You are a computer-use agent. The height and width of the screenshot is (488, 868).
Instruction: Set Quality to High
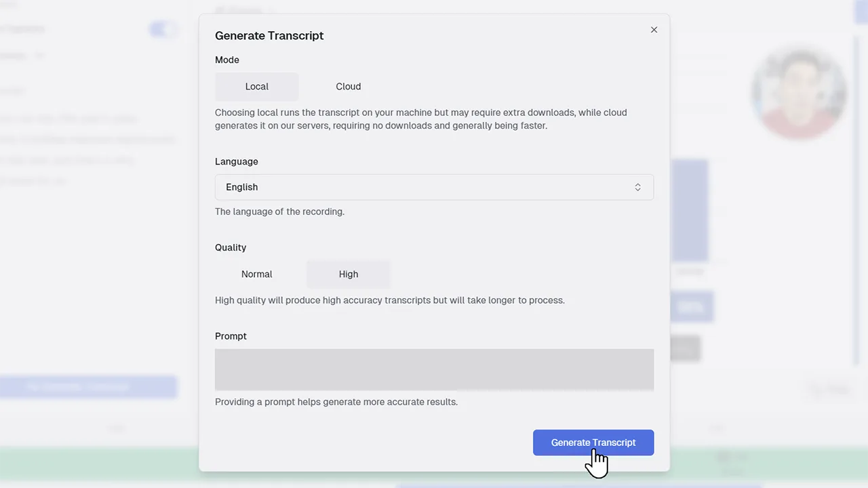coord(348,274)
